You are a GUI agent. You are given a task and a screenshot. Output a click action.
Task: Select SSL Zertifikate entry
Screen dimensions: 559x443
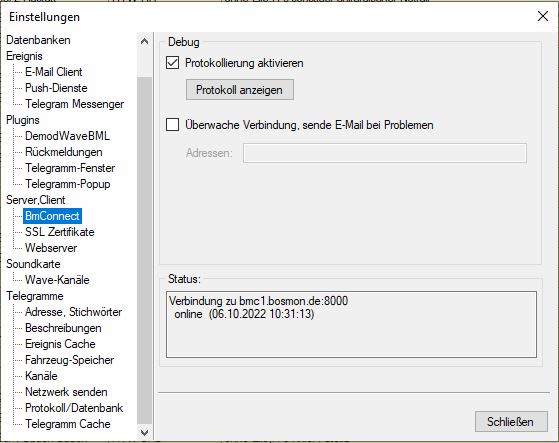(x=60, y=232)
